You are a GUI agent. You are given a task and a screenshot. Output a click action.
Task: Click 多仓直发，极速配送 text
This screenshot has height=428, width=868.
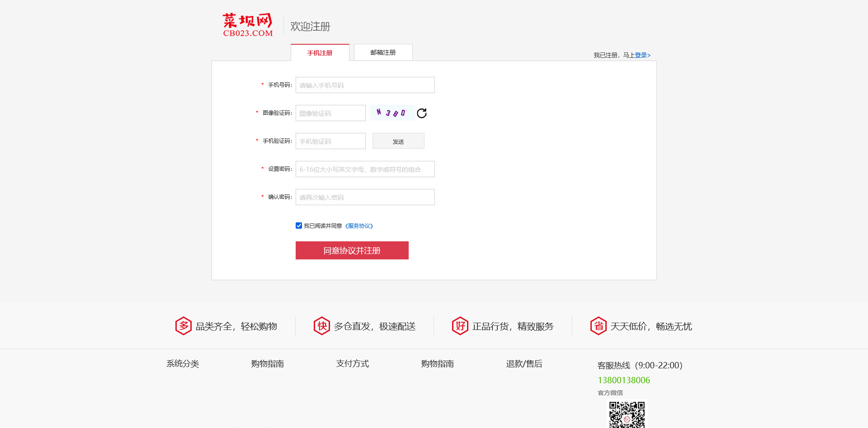[x=375, y=326]
